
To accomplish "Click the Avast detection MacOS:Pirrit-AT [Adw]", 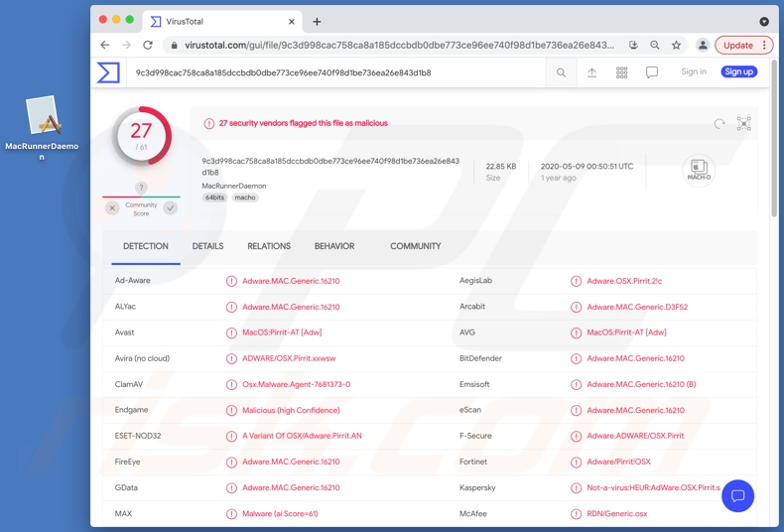I will coord(282,332).
